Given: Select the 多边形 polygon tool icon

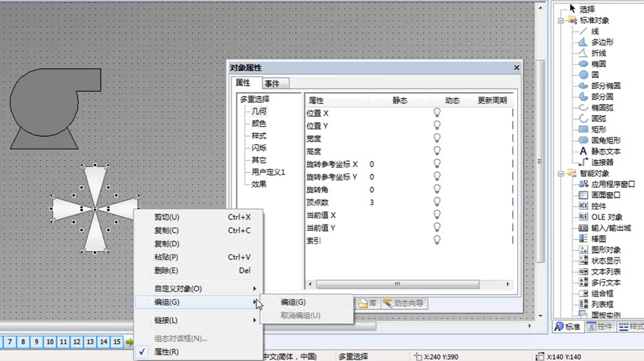Looking at the screenshot, I should pyautogui.click(x=583, y=42).
